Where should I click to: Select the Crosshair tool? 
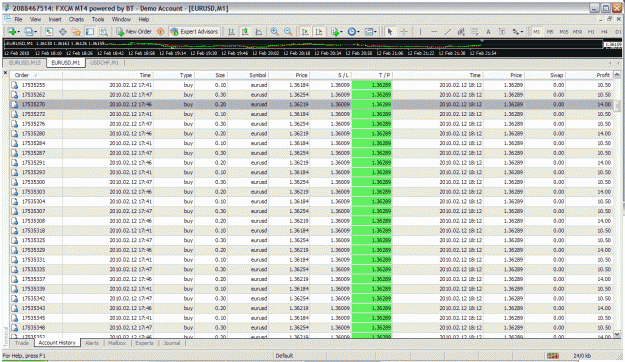(x=403, y=31)
